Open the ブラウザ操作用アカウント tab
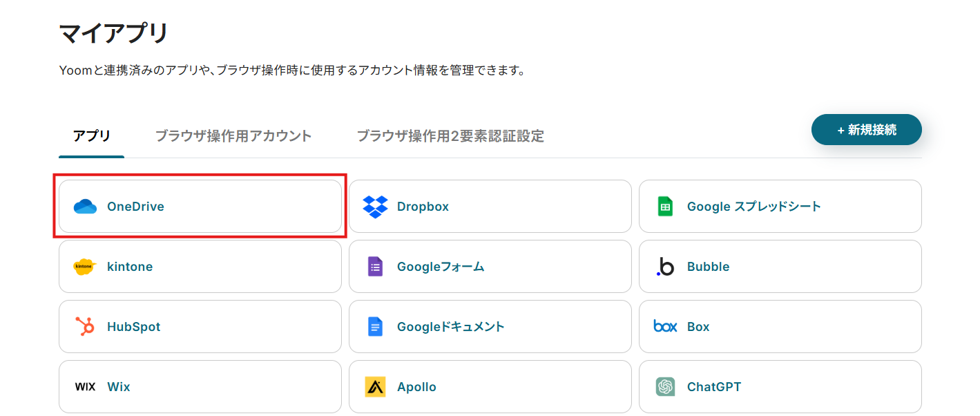980x416 pixels. (x=233, y=136)
